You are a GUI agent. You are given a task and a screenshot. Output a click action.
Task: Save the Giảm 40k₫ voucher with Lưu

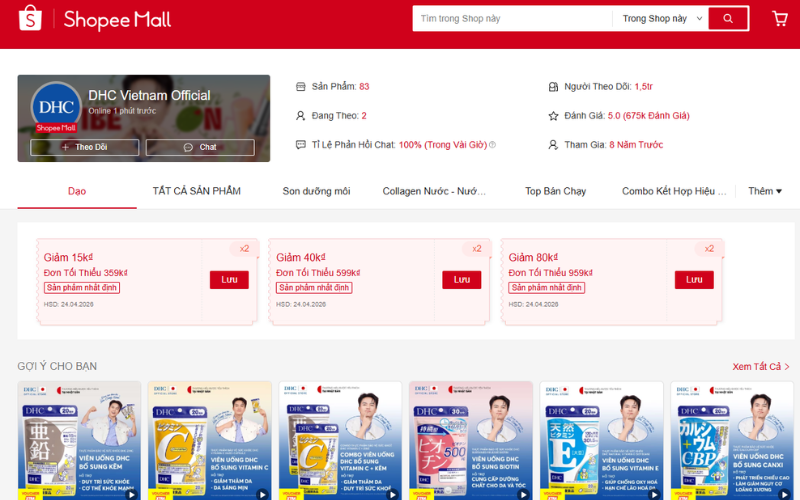tap(462, 280)
